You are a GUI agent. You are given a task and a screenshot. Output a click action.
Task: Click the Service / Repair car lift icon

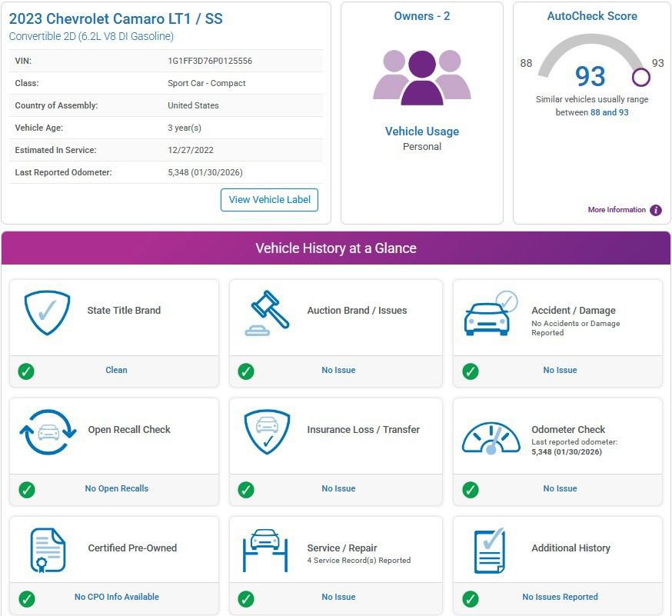265,551
